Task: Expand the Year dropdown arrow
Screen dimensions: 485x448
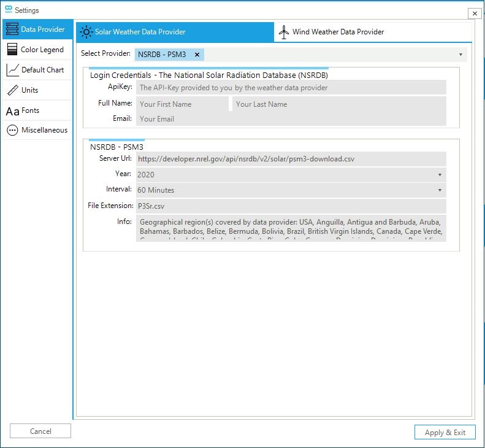Action: point(440,175)
